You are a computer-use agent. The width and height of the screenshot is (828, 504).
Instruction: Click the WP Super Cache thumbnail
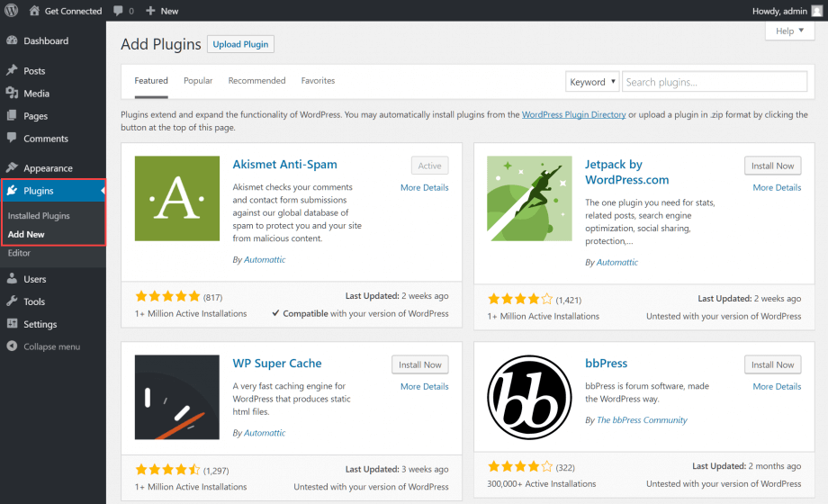tap(177, 397)
